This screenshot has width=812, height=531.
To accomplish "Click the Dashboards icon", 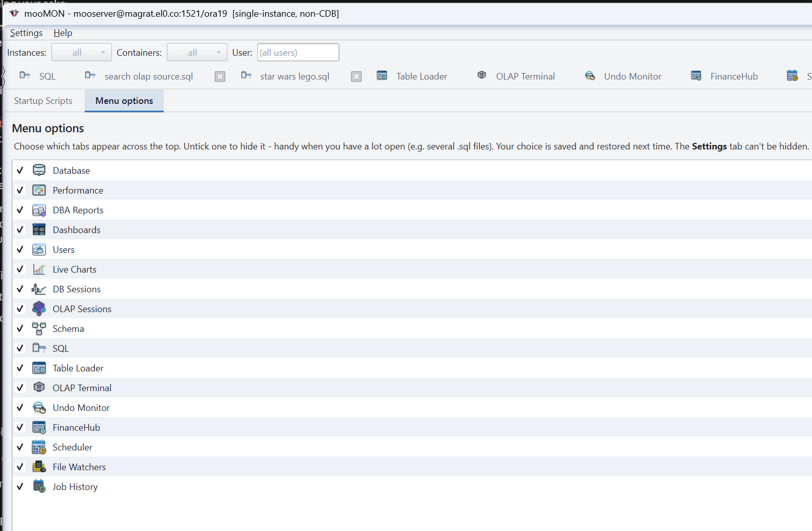I will 39,230.
